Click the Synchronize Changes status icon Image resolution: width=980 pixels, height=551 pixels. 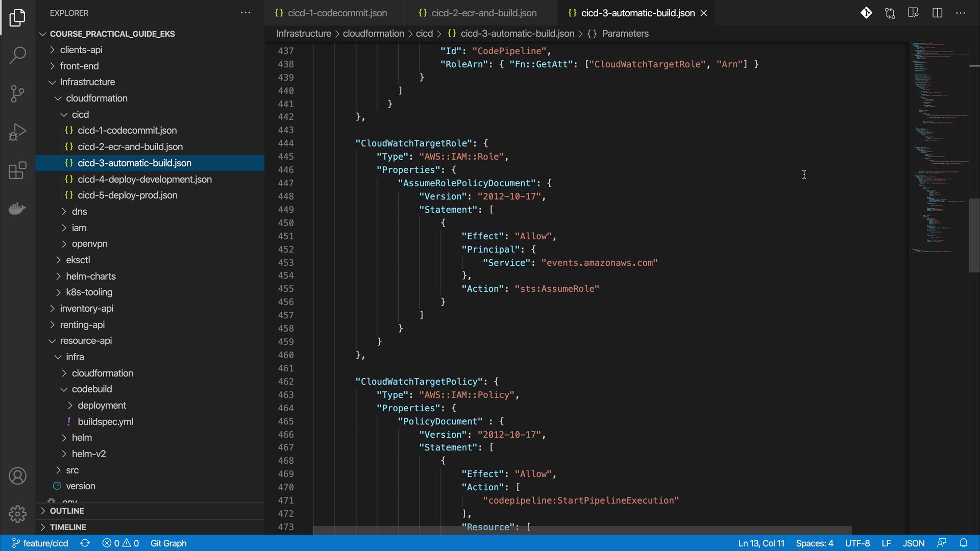tap(85, 543)
